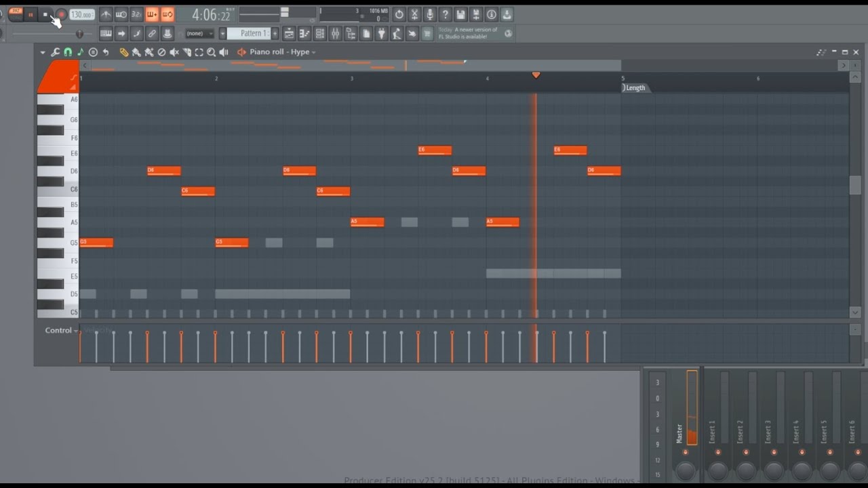Screen dimensions: 868x488
Task: Open the content library shopping cart icon
Action: [x=427, y=33]
